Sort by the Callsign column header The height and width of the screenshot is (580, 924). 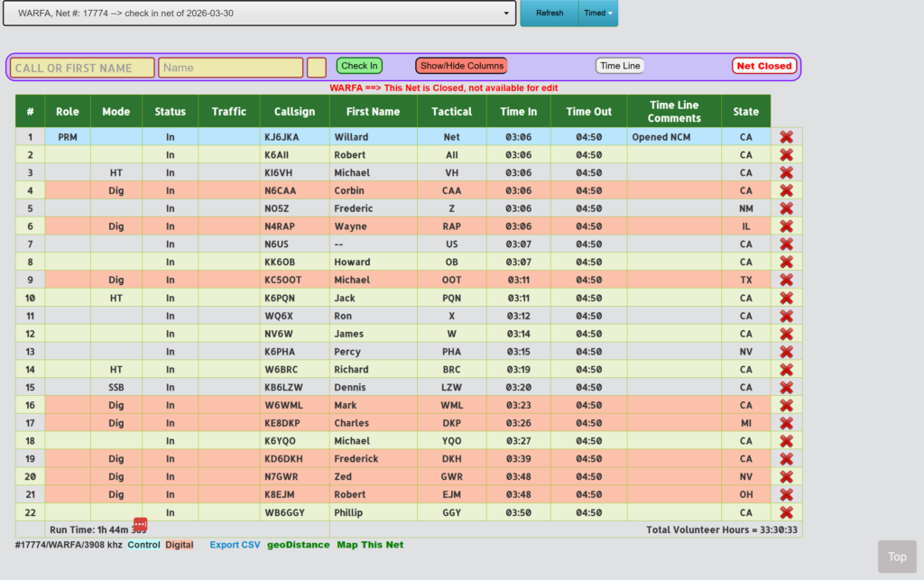coord(294,112)
